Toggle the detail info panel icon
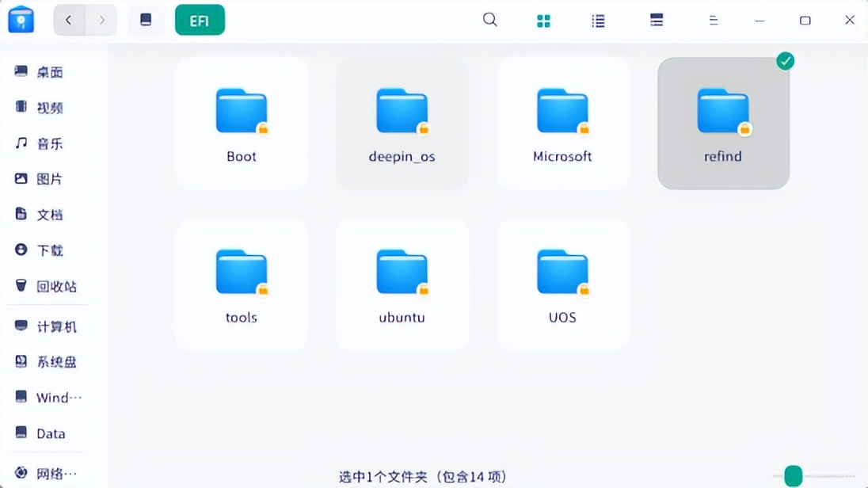The width and height of the screenshot is (868, 488). point(656,19)
